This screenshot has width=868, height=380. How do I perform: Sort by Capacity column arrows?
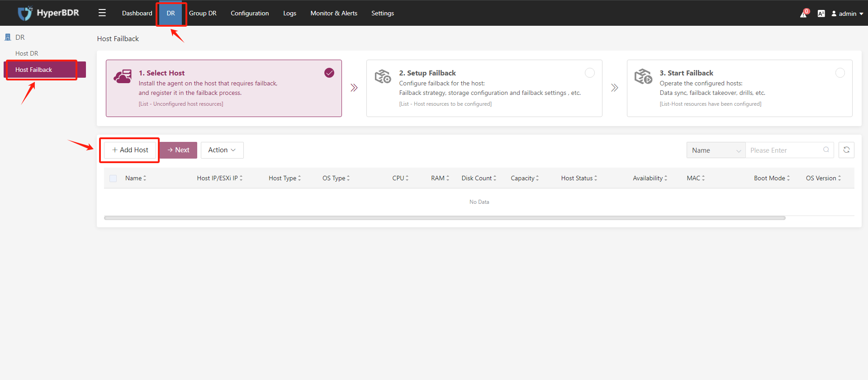[537, 178]
